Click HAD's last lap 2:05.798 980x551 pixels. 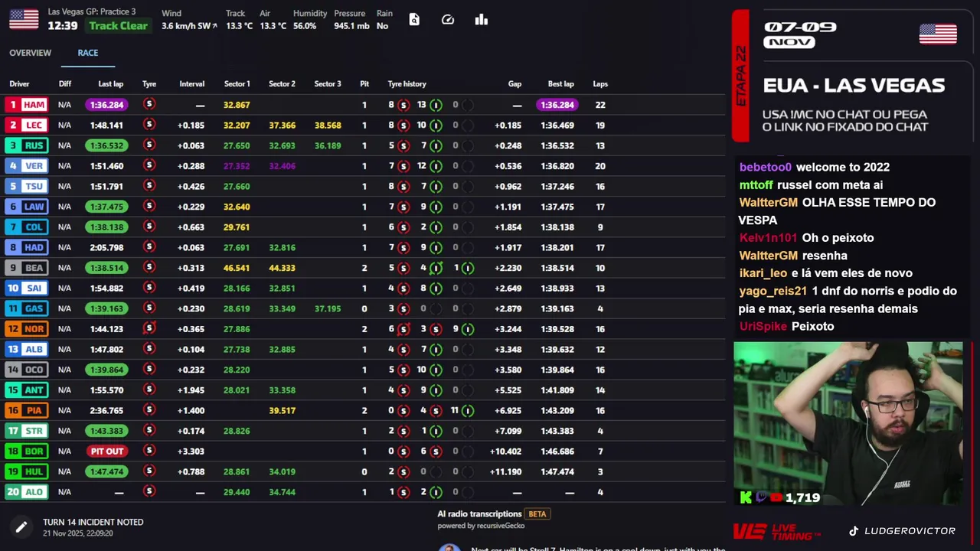(x=106, y=247)
